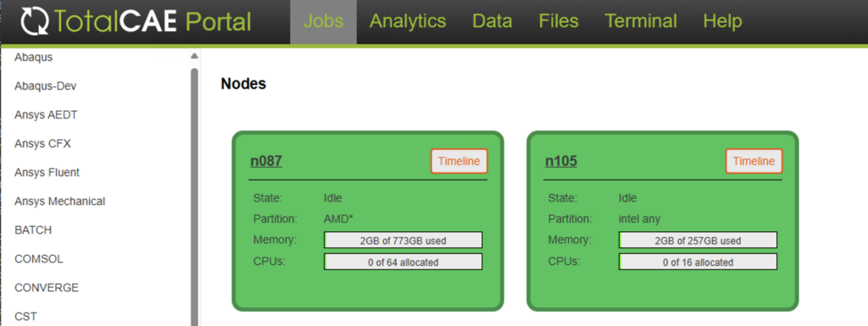Choose Abaqus-Dev from the sidebar
The width and height of the screenshot is (868, 326).
pyautogui.click(x=46, y=86)
